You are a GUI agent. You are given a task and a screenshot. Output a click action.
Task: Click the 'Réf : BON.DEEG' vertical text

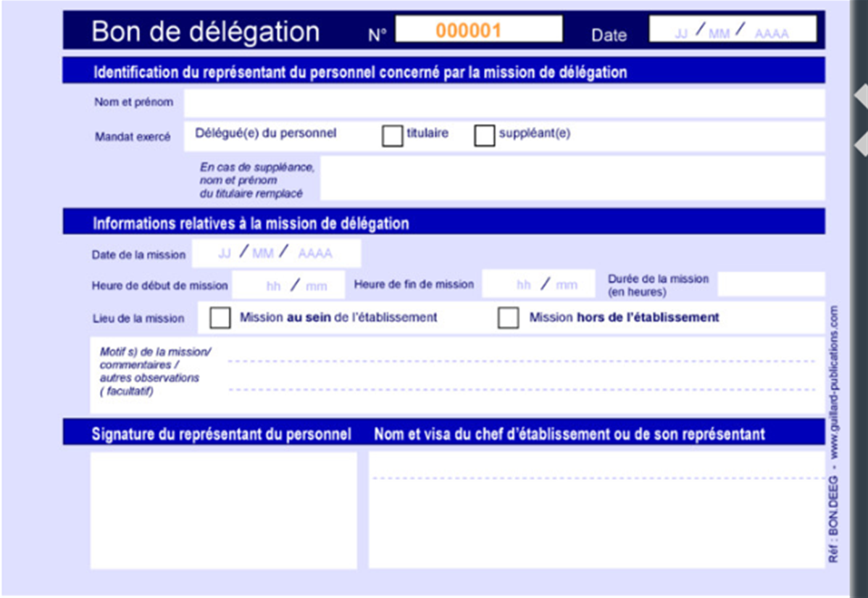pos(833,520)
